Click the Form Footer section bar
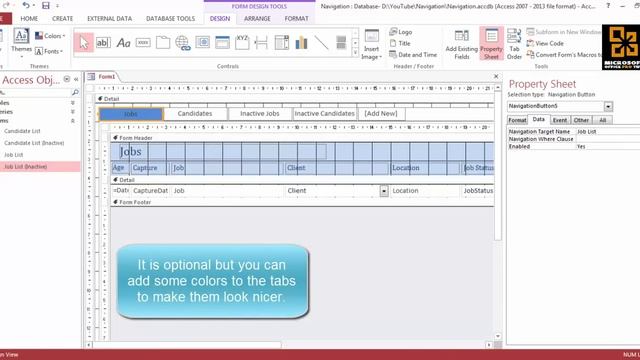The width and height of the screenshot is (640, 360). pyautogui.click(x=302, y=202)
